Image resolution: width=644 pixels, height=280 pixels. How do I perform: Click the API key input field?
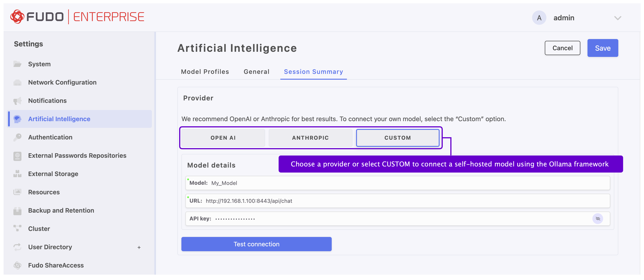(x=397, y=219)
